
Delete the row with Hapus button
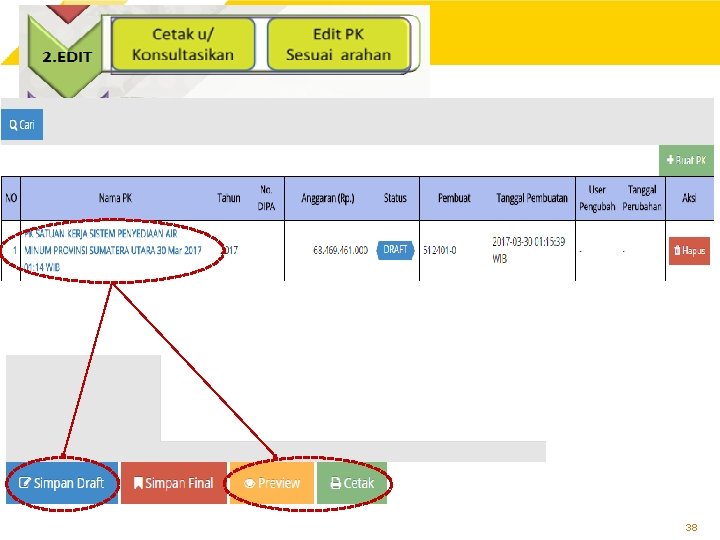(689, 251)
